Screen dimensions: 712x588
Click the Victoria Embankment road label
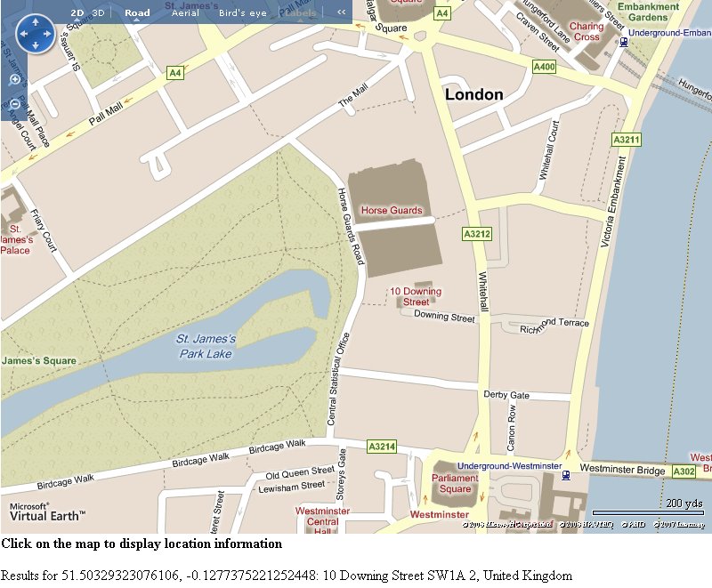click(613, 202)
